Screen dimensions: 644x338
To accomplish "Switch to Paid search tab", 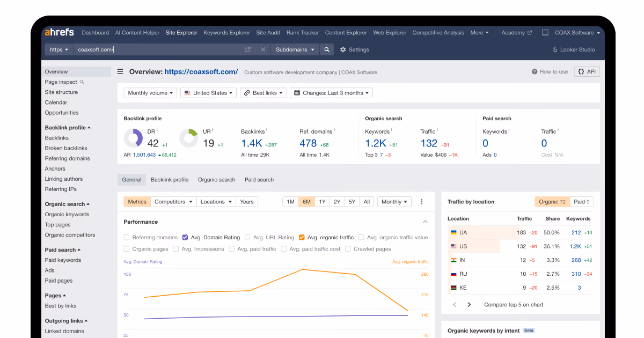I will [x=259, y=180].
